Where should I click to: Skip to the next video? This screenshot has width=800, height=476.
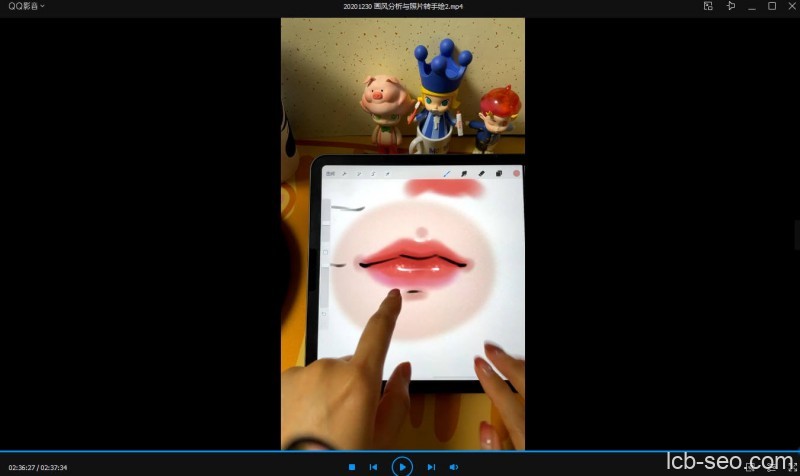431,467
